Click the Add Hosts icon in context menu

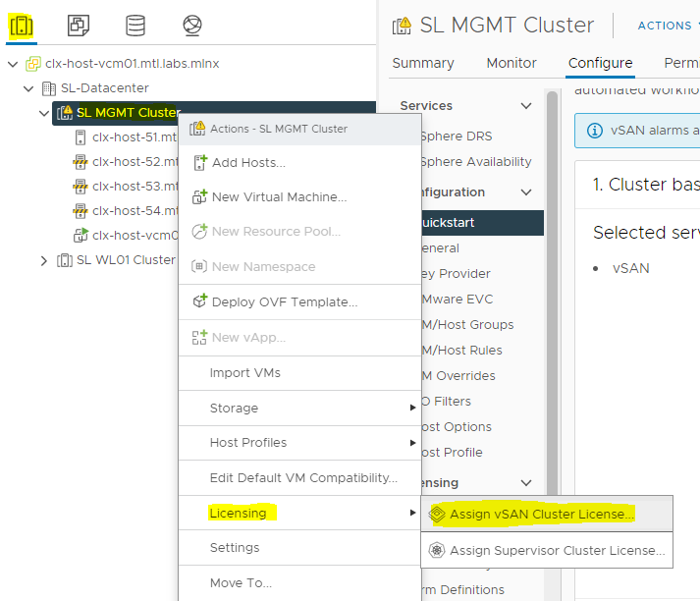click(x=200, y=163)
